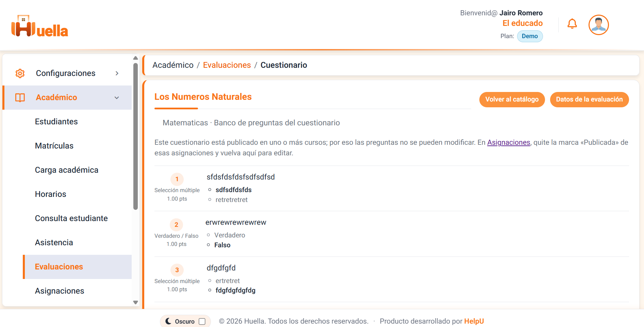The height and width of the screenshot is (327, 644).
Task: Go to Carga académica
Action: [x=67, y=170]
